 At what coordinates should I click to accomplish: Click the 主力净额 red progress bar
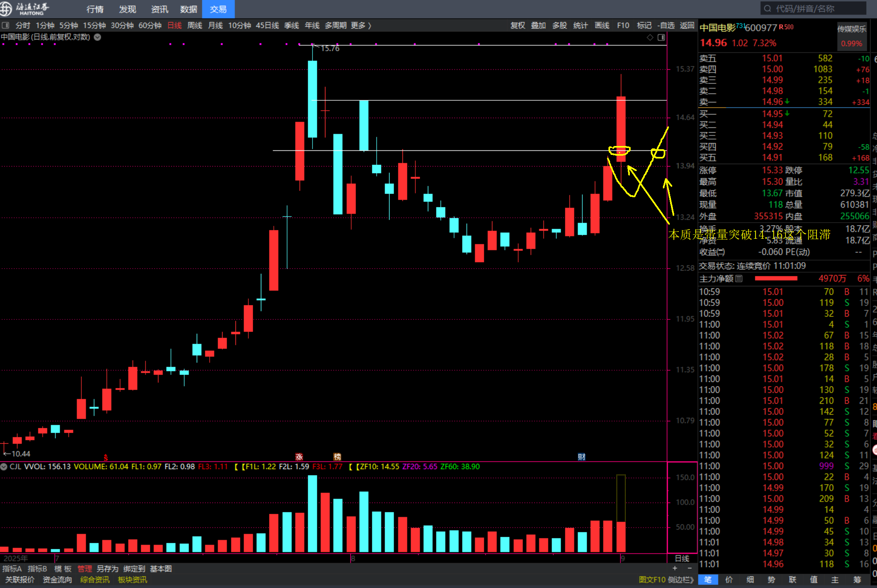point(776,278)
